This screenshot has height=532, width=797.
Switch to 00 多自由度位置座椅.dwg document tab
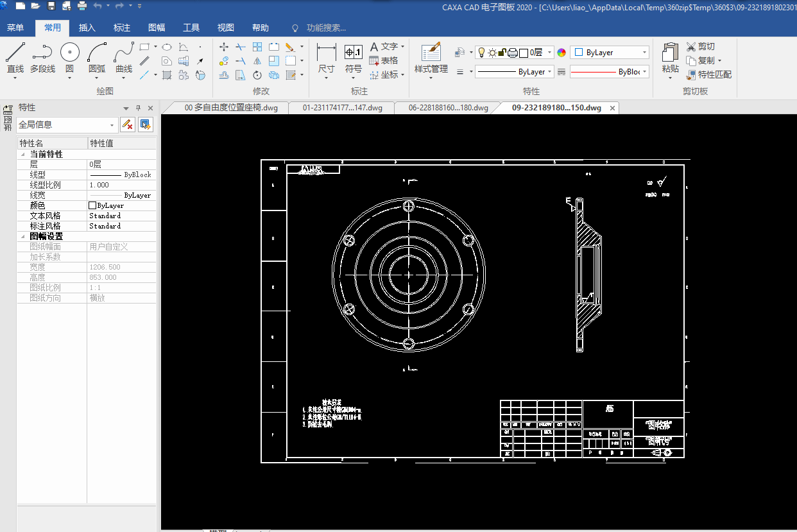(x=231, y=108)
